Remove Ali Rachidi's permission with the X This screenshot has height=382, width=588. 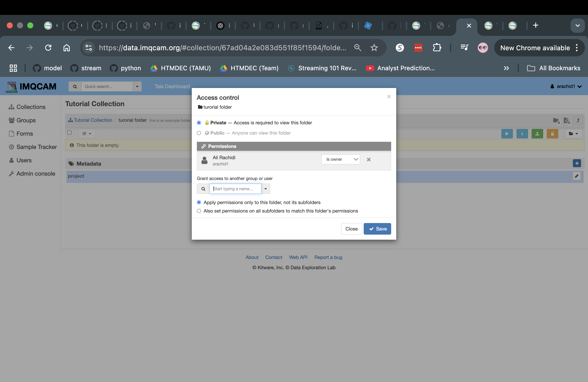click(x=369, y=159)
